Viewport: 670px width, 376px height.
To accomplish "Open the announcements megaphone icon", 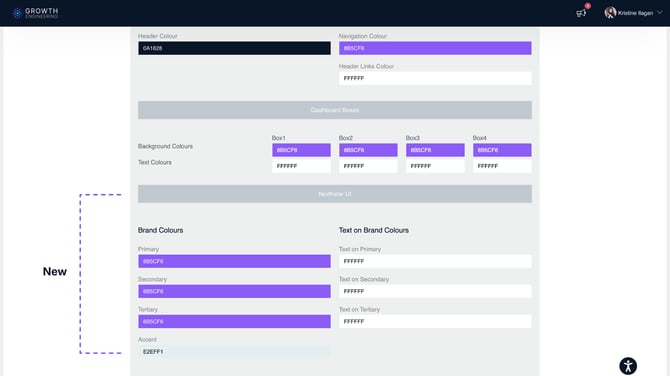I will point(581,13).
